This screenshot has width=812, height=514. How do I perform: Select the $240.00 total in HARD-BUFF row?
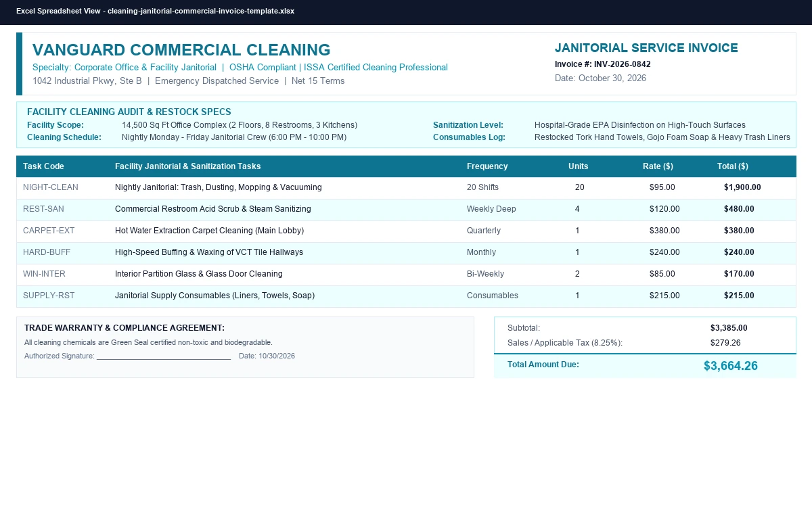[x=739, y=252]
